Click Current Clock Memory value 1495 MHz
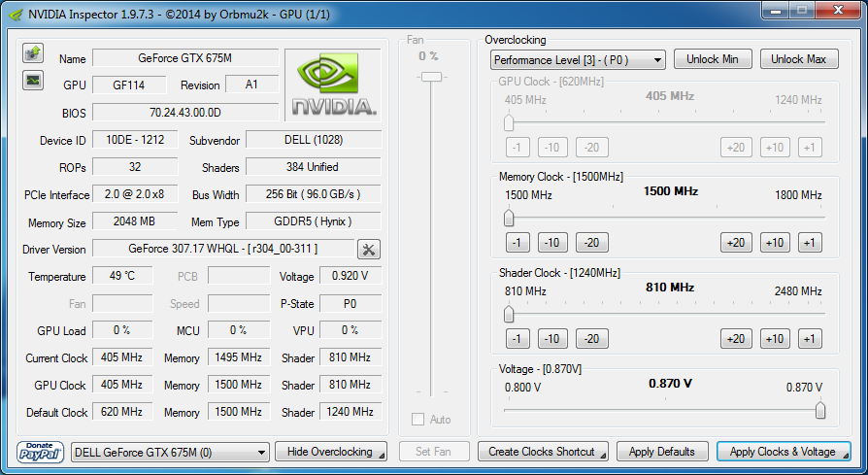 tap(239, 357)
